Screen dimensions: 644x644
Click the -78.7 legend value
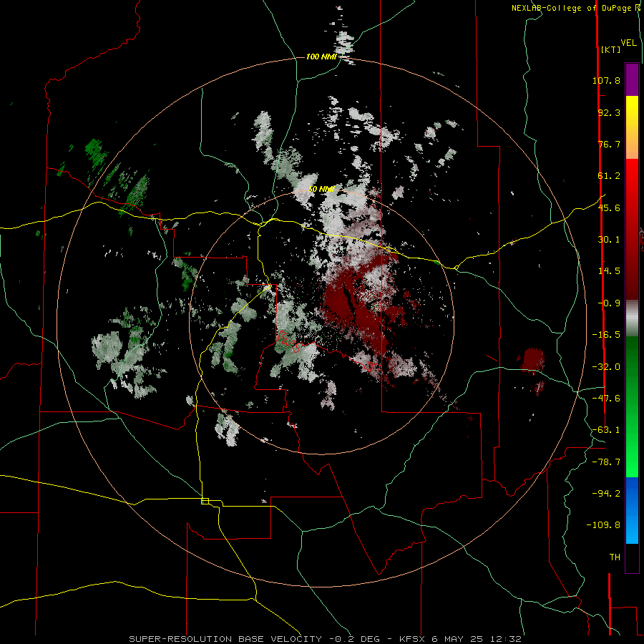pyautogui.click(x=606, y=462)
